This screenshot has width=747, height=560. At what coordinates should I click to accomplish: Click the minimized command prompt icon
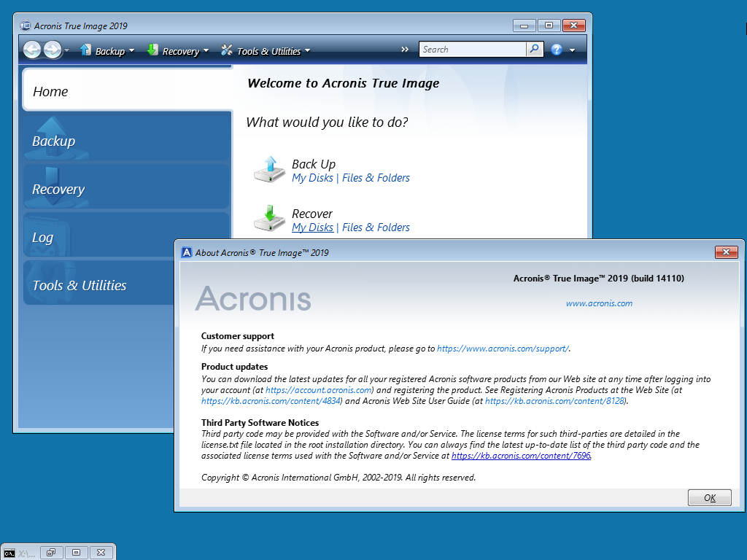(9, 553)
